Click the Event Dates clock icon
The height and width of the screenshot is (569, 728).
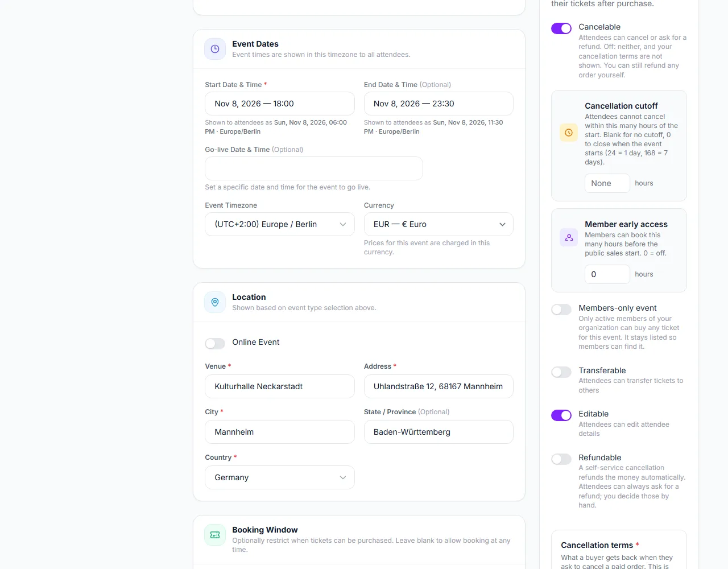pos(215,49)
